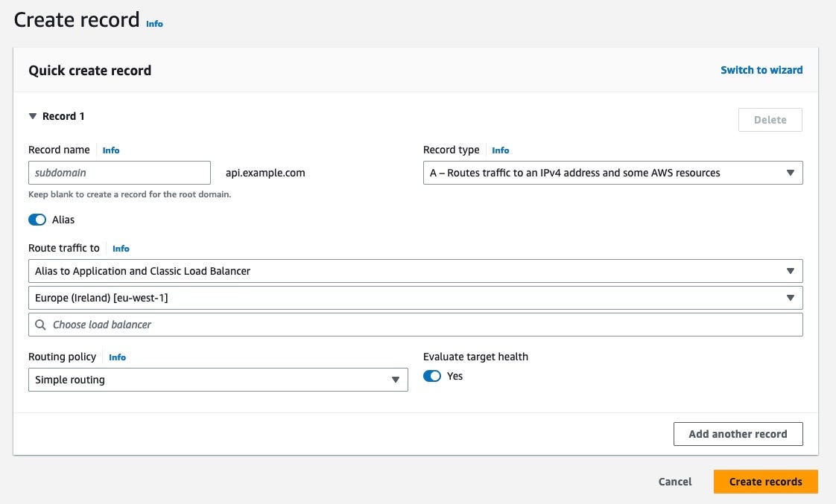Image resolution: width=836 pixels, height=504 pixels.
Task: Click the Cancel button
Action: point(674,482)
